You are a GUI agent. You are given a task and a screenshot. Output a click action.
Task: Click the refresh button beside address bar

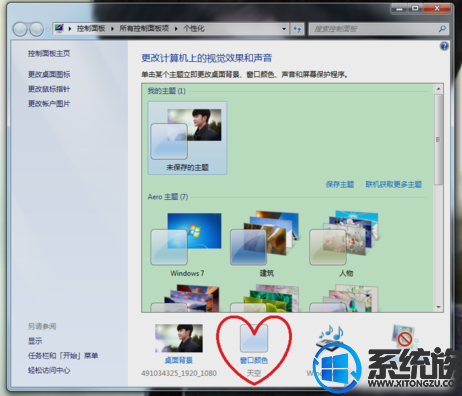[x=297, y=29]
